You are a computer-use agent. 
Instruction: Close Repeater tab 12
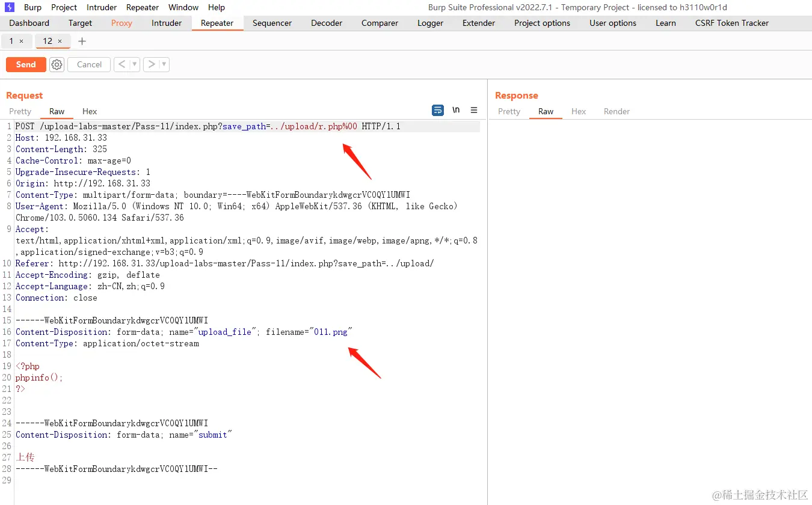pyautogui.click(x=60, y=41)
